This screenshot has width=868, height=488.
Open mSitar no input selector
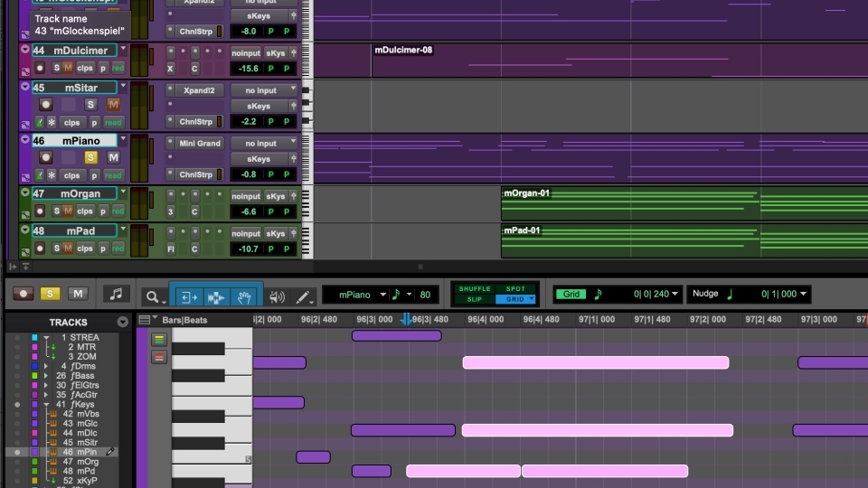263,90
